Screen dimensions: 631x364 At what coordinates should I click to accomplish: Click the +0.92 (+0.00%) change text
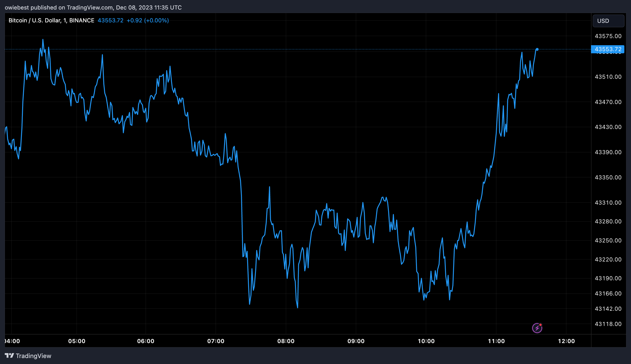click(x=148, y=20)
